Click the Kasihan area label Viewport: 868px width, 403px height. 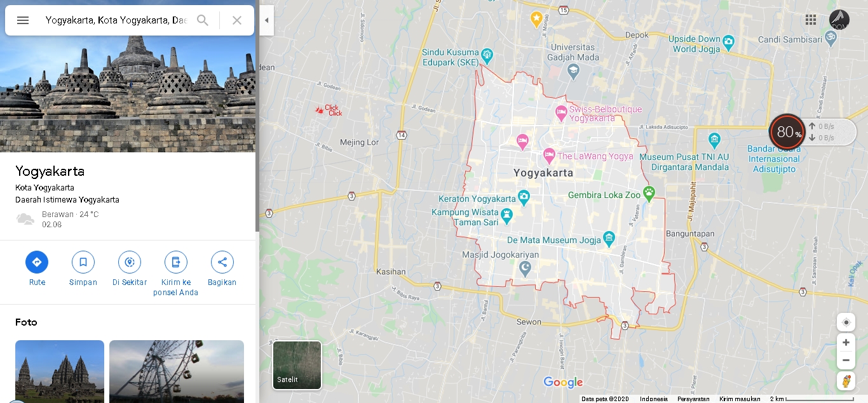(391, 271)
